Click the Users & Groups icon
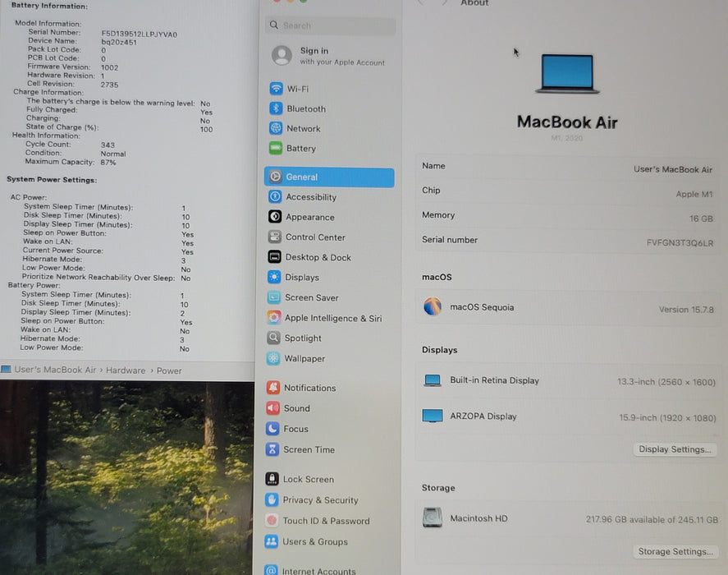728x575 pixels. (271, 541)
